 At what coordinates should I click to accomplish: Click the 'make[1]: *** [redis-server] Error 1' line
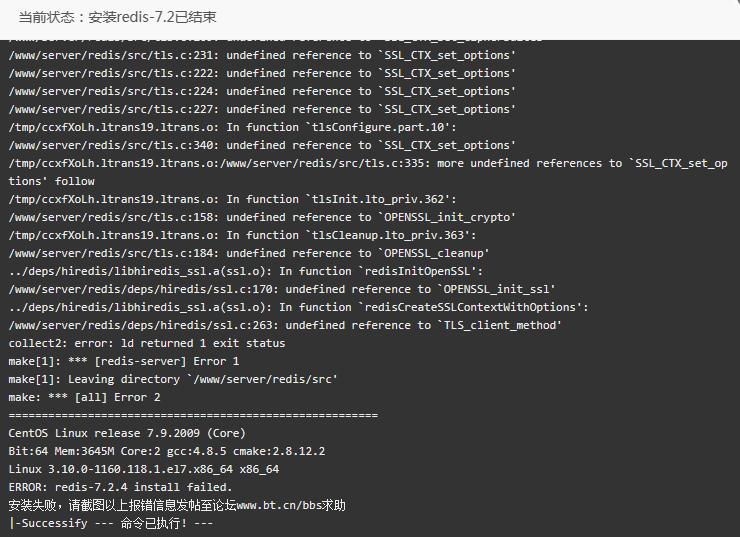point(124,361)
